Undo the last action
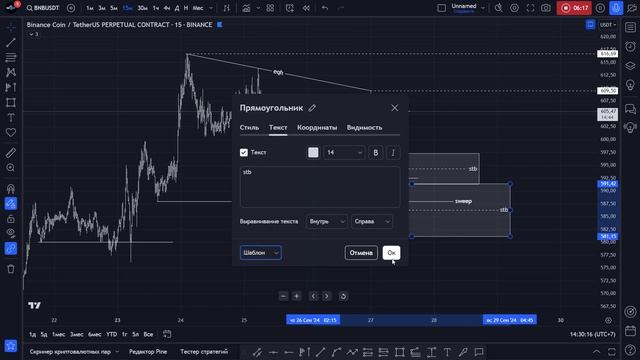Viewport: 640px width, 360px height. pyautogui.click(x=325, y=8)
